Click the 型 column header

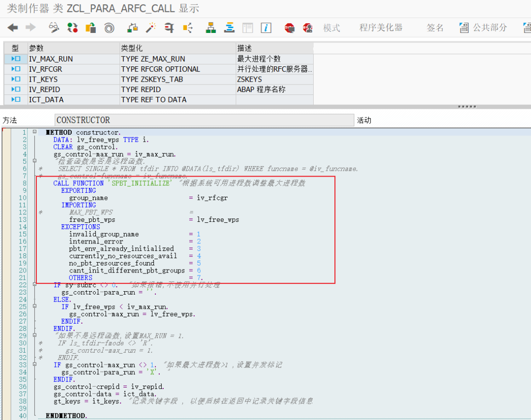[x=16, y=48]
